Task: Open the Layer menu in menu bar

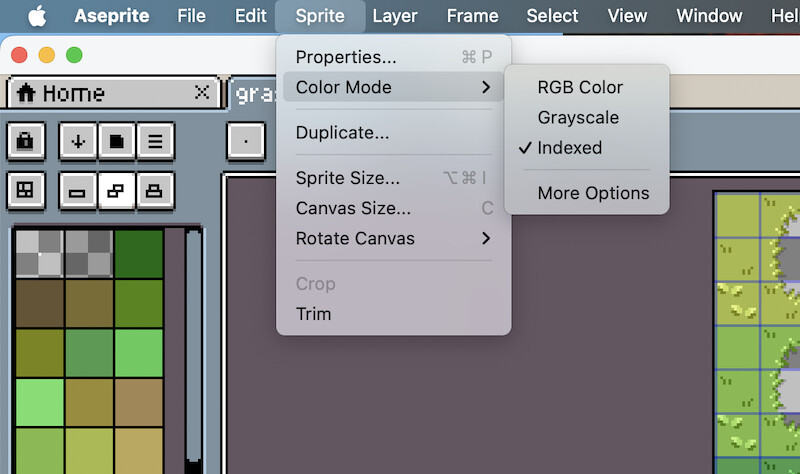Action: point(395,16)
